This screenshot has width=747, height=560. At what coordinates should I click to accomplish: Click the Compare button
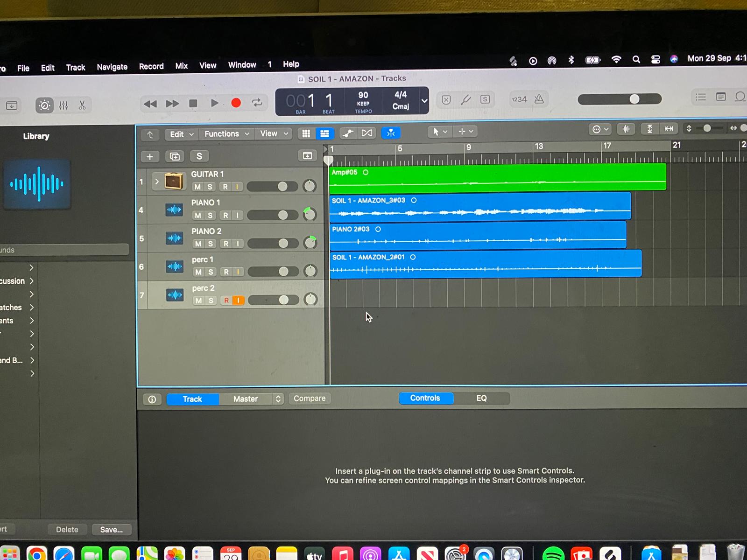310,399
